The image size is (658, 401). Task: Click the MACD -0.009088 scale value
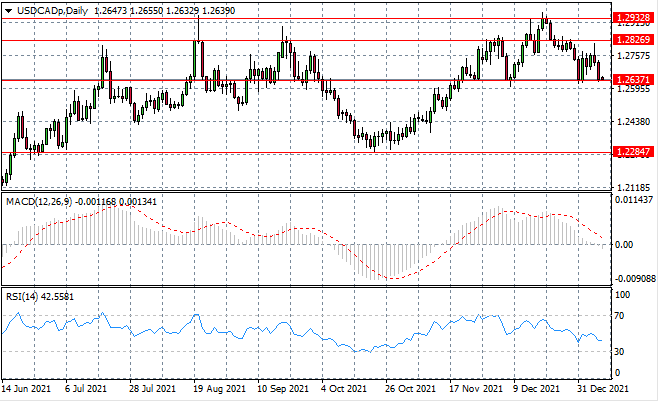(x=635, y=279)
